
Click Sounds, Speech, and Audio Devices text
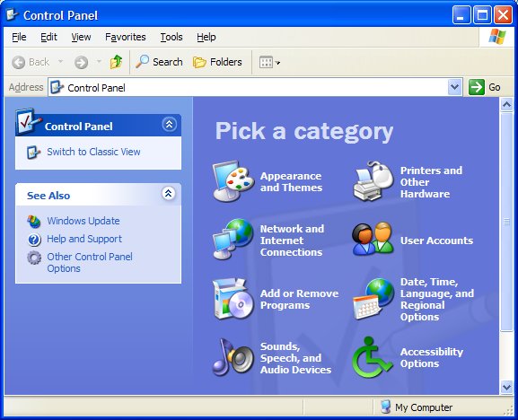(295, 358)
